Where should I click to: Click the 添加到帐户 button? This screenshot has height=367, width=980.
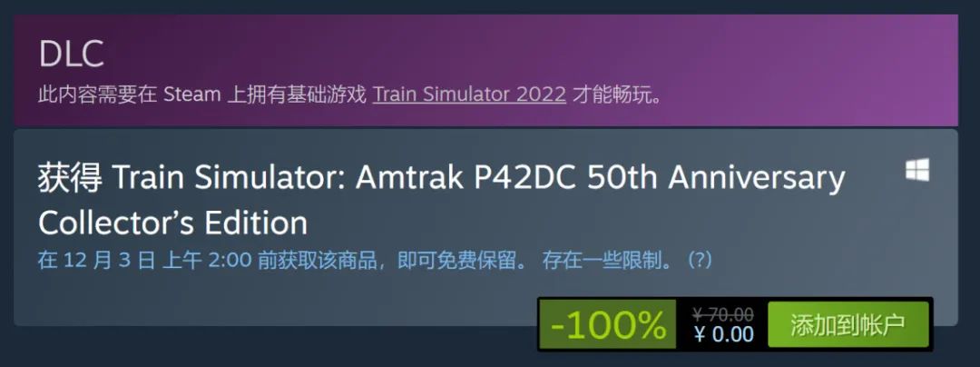(848, 324)
